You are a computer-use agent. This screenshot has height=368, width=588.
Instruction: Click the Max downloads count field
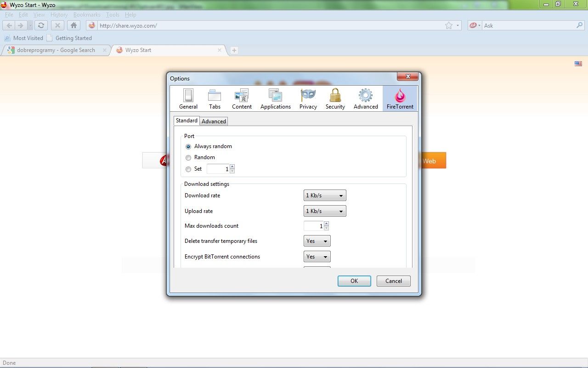(x=314, y=226)
